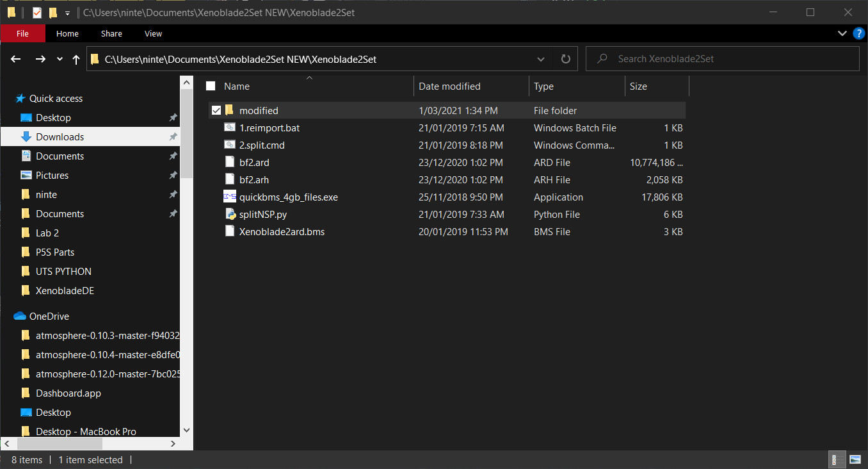
Task: Click the splitNSP.py Python file icon
Action: (230, 214)
